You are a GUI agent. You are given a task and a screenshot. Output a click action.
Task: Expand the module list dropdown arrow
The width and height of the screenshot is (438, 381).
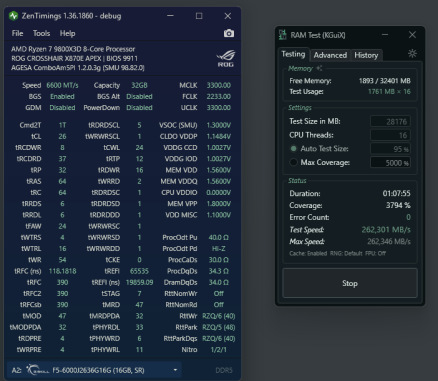click(x=175, y=370)
